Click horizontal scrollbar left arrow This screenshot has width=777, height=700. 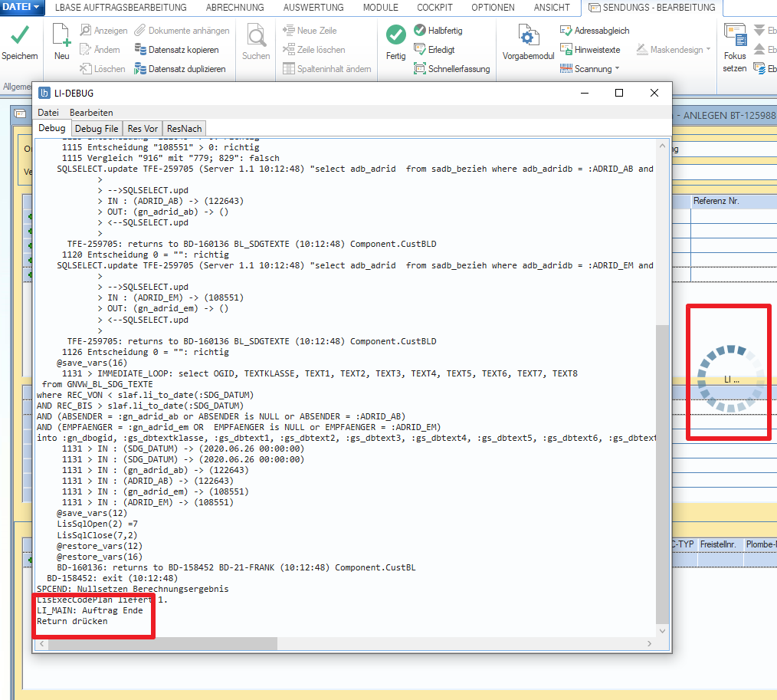42,643
